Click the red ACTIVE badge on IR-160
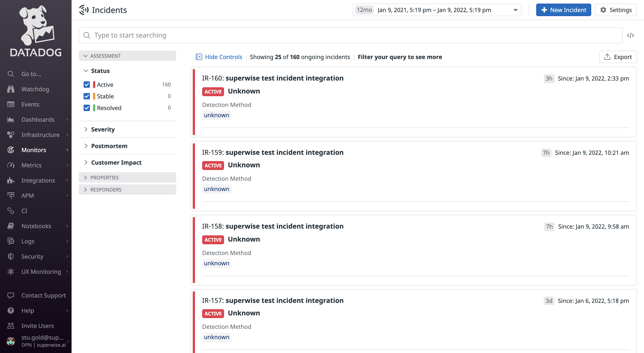 (x=213, y=91)
